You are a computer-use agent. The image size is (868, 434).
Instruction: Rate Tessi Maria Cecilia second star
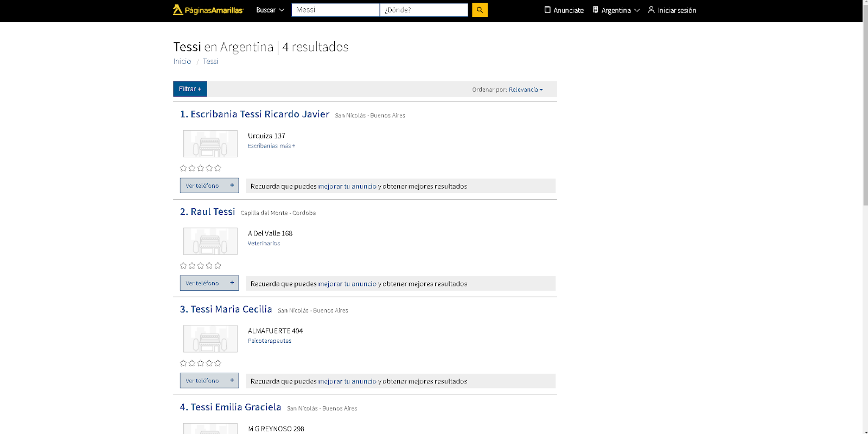192,363
